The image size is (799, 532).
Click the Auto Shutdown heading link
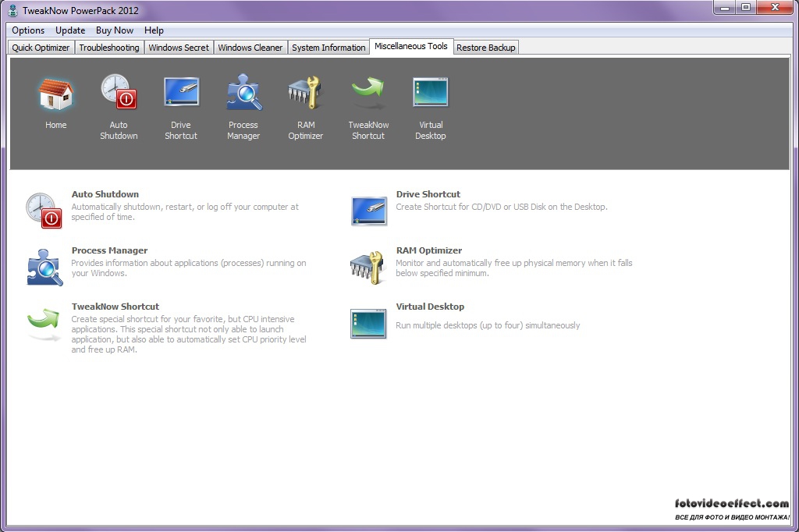tap(105, 194)
